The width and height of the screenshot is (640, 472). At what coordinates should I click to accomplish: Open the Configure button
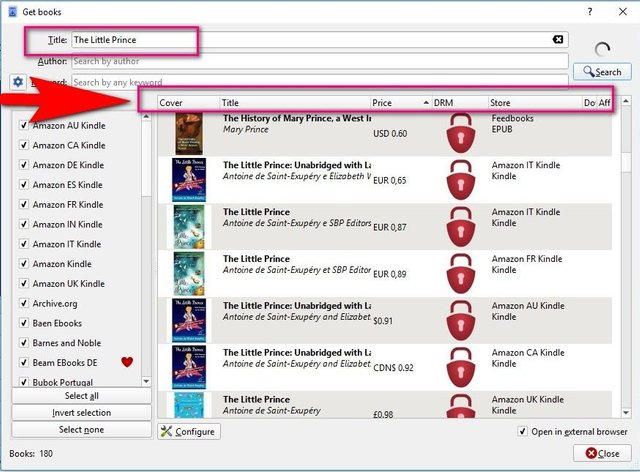coord(189,431)
